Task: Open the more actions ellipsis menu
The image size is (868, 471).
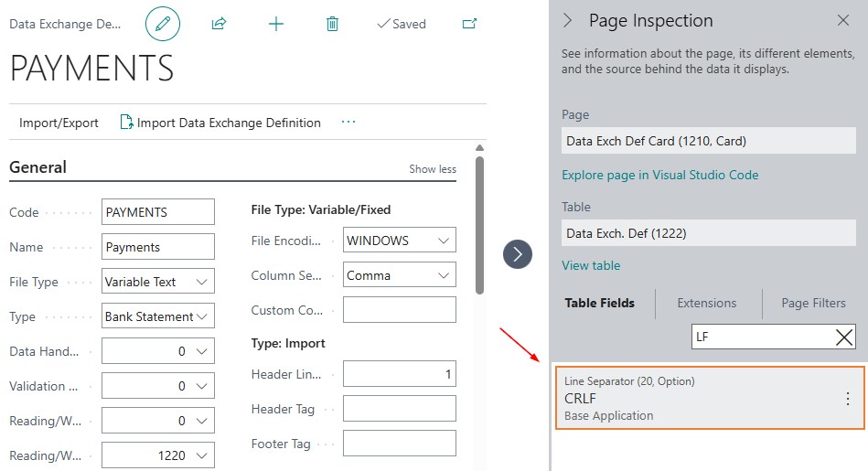Action: click(x=348, y=122)
